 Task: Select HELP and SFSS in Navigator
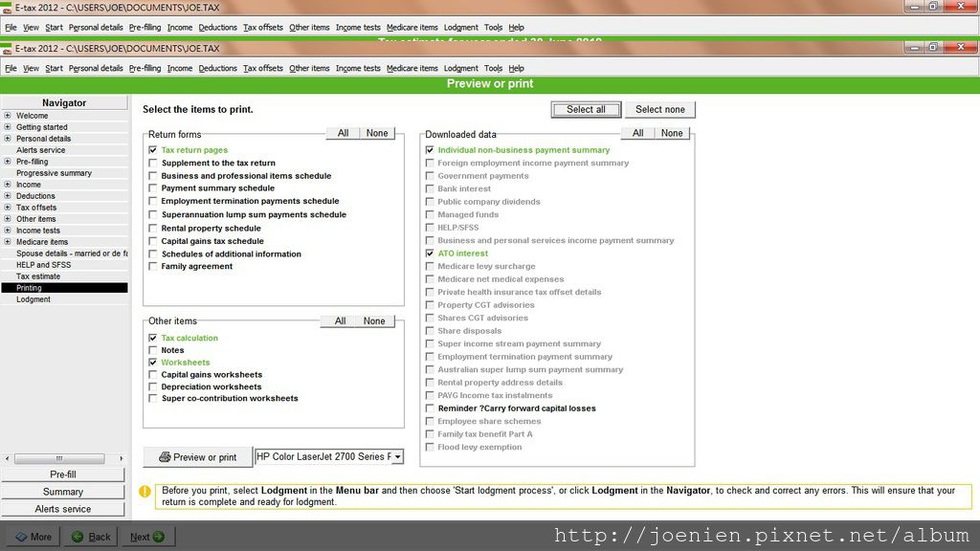click(43, 265)
